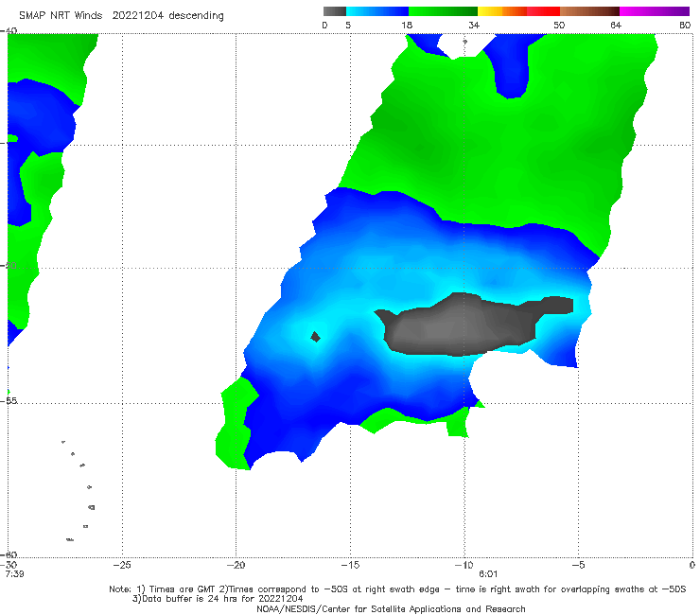
Task: Click the longitude axis label '-30'
Action: [x=9, y=565]
